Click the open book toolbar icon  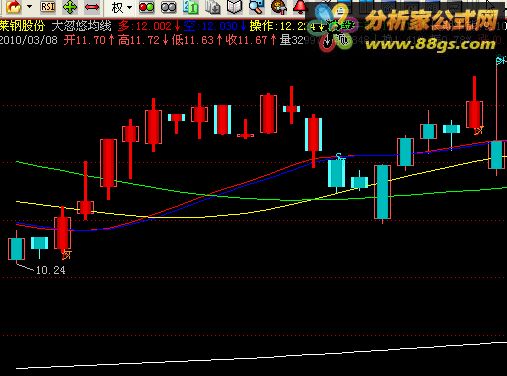[x=235, y=7]
